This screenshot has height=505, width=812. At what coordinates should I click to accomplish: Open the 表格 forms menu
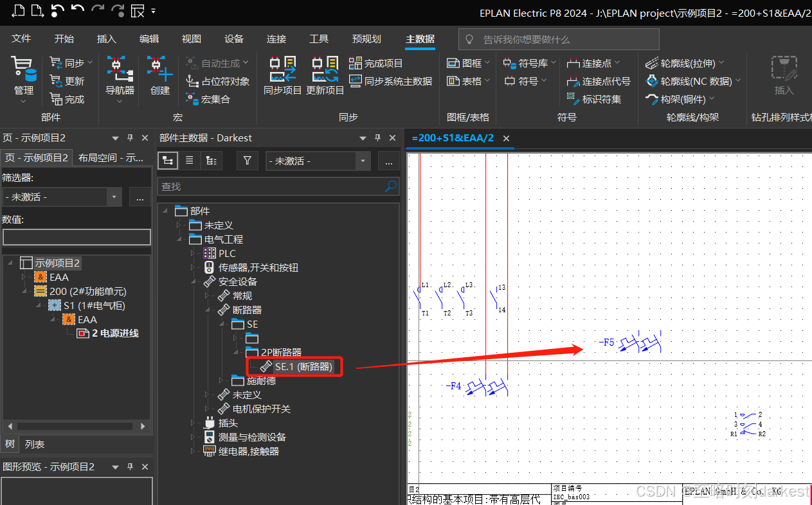(468, 81)
